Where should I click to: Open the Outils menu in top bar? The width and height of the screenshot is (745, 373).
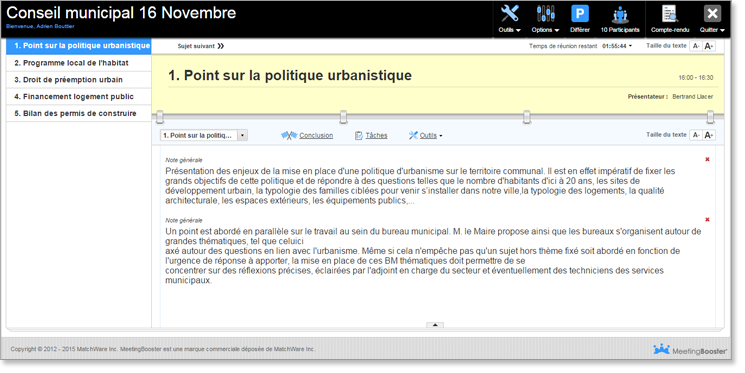point(509,19)
